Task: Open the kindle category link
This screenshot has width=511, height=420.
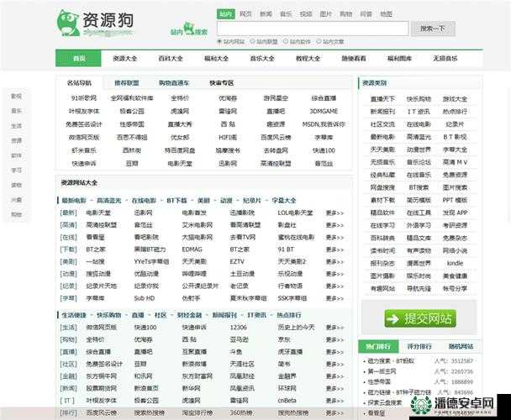Action: 455,263
